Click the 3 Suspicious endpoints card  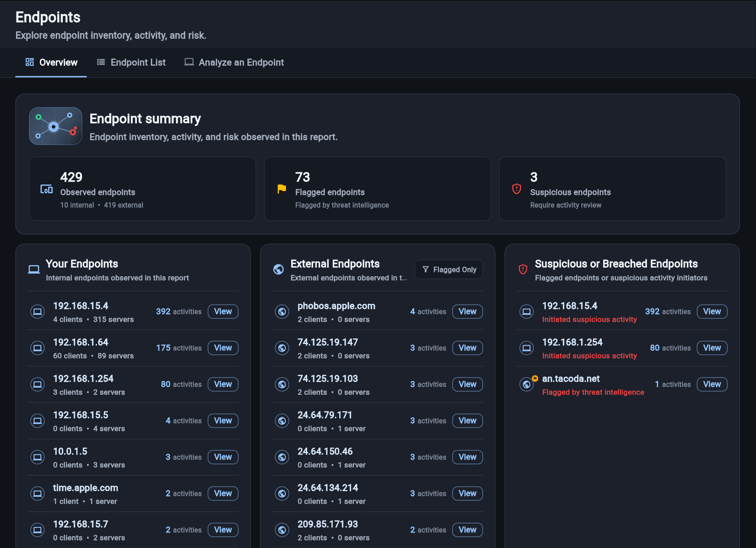pos(613,189)
